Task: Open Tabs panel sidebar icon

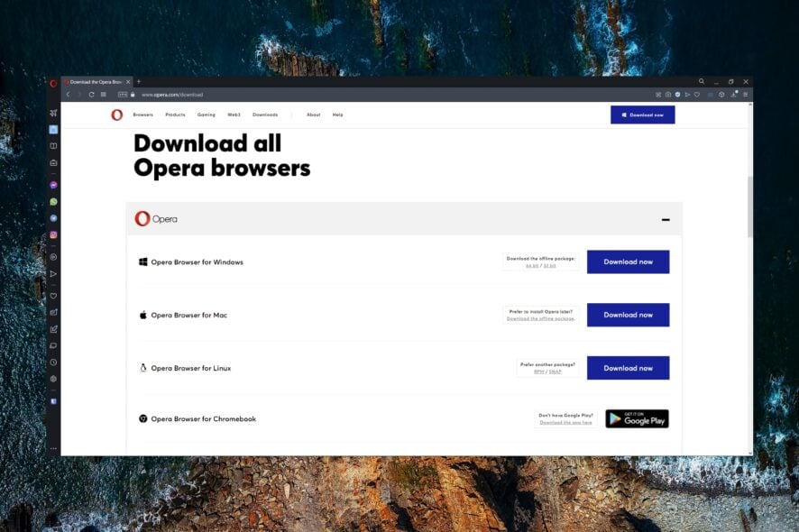Action: 53,345
